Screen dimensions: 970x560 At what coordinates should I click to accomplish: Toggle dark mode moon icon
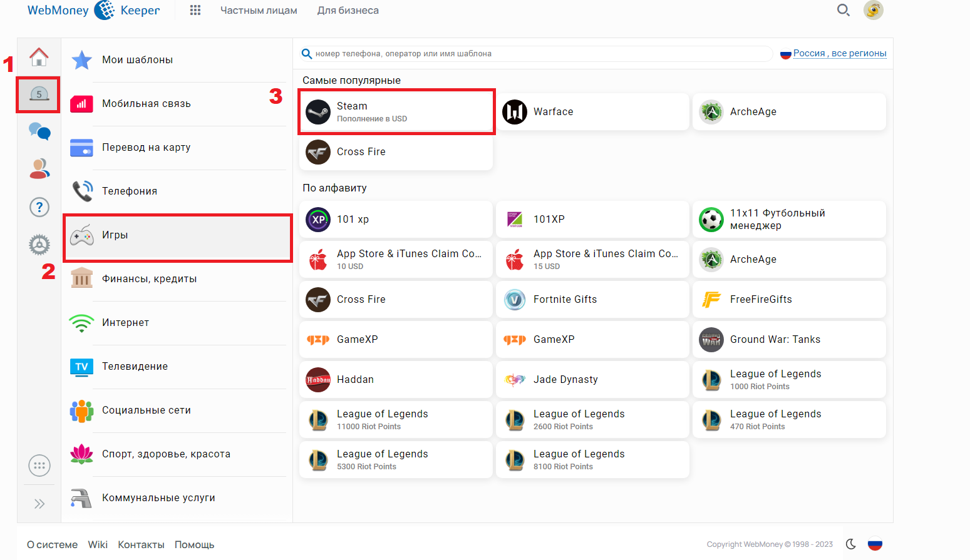pos(850,544)
